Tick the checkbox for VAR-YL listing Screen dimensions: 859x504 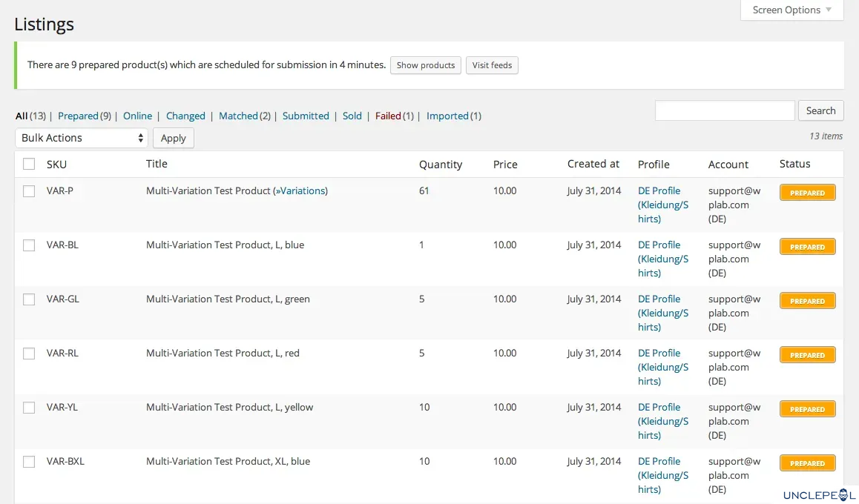coord(29,408)
